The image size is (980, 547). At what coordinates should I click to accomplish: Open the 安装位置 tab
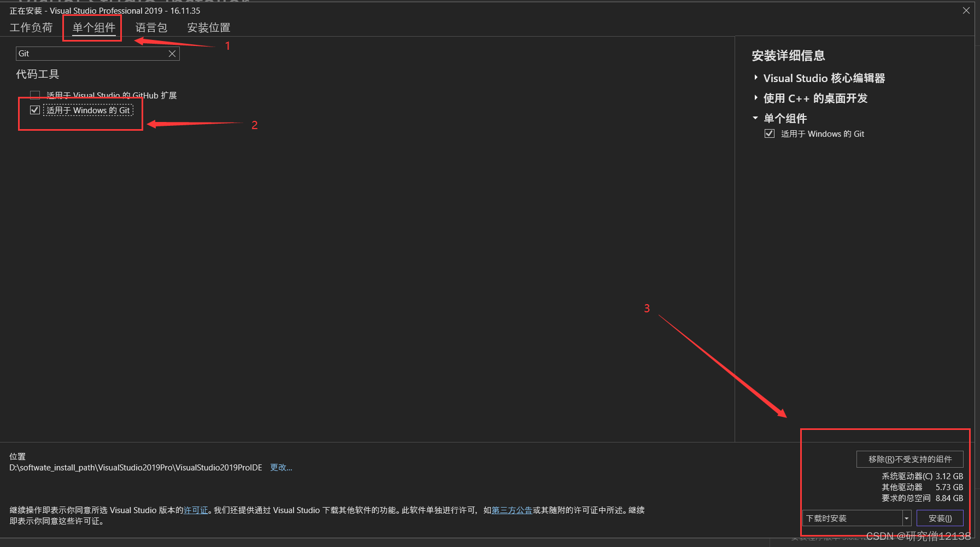click(x=209, y=27)
